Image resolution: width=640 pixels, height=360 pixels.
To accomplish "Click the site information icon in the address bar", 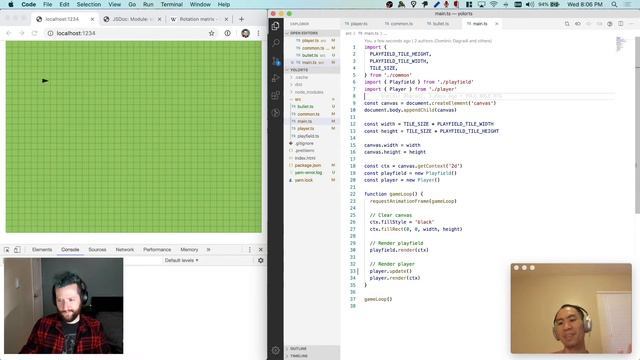I will pos(50,33).
